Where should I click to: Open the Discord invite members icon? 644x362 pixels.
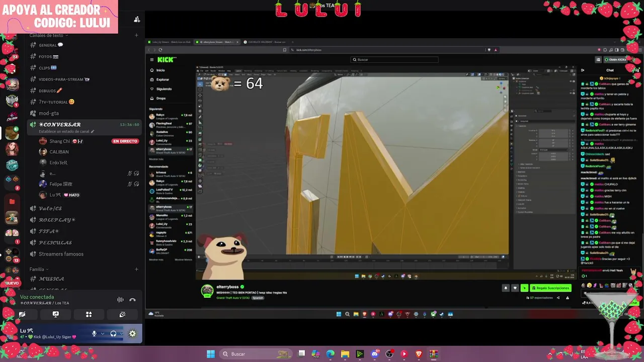pos(137,19)
